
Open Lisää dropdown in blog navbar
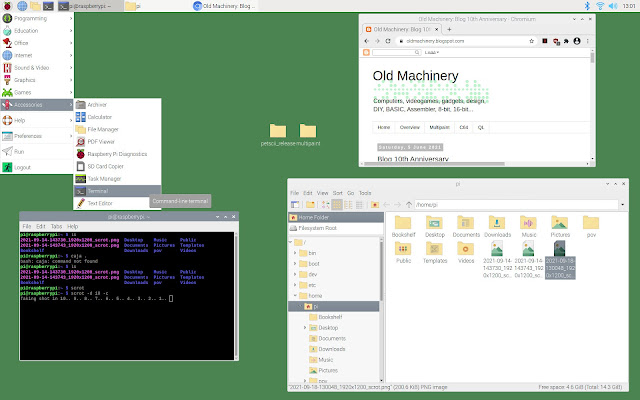pos(431,52)
